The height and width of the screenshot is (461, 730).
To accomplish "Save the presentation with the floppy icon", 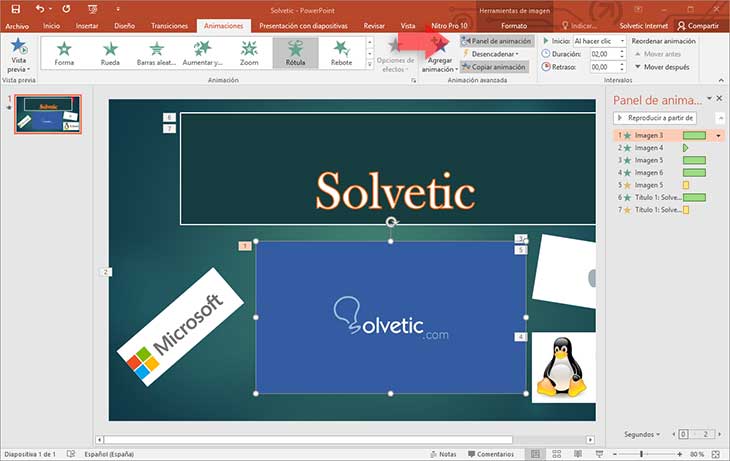I will click(15, 9).
